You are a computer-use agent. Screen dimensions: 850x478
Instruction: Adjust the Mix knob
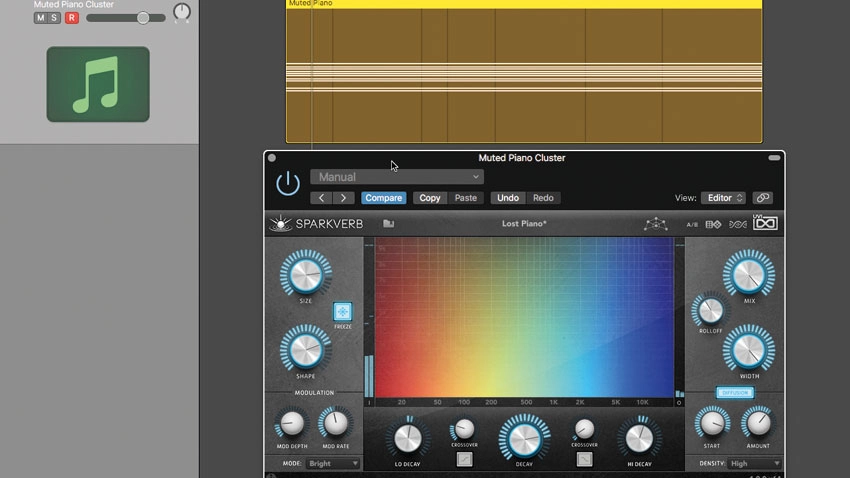pos(749,274)
